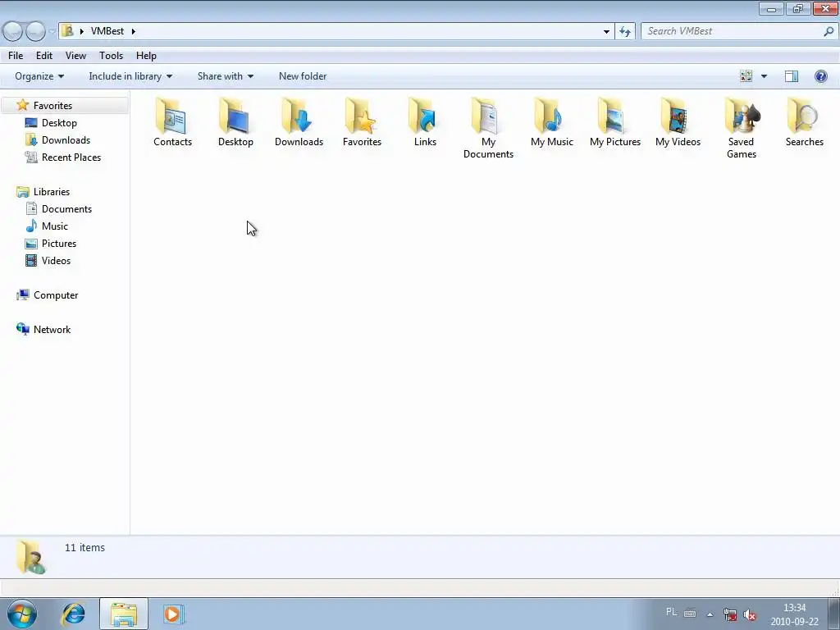
Task: Click the Back navigation button
Action: pos(13,32)
